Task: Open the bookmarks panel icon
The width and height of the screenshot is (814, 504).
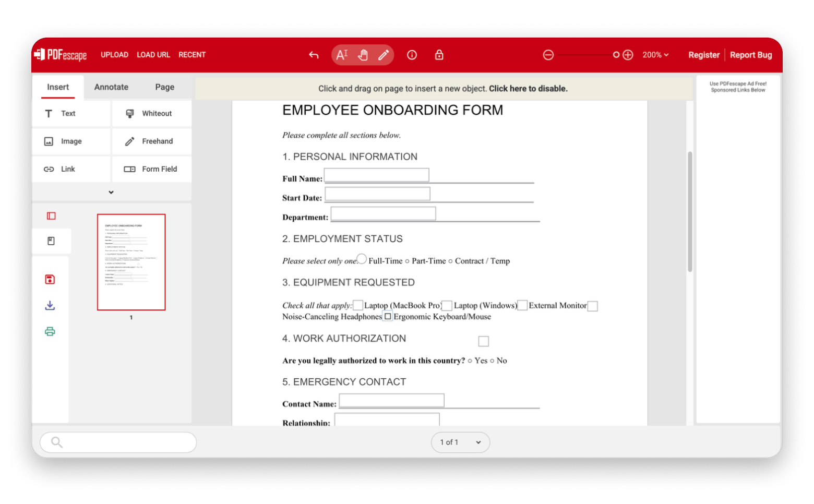Action: 51,241
